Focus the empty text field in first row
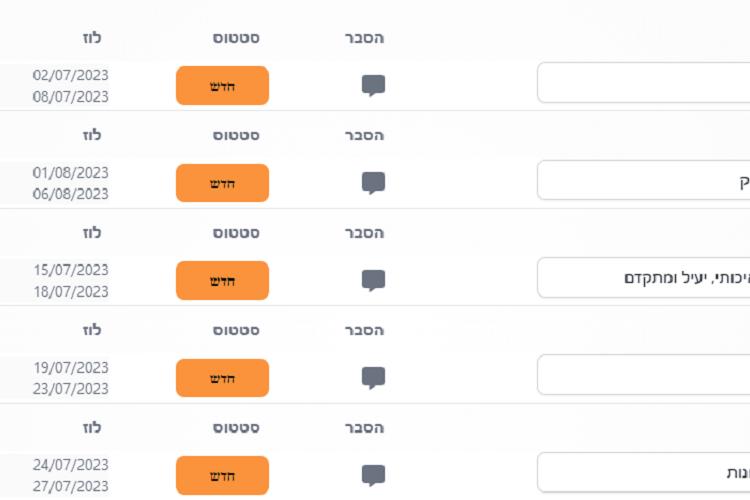The image size is (750, 500). click(643, 82)
